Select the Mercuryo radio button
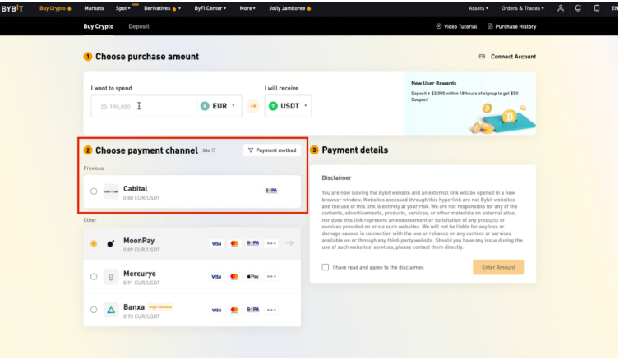Viewport: 624px width, 364px height. (94, 276)
